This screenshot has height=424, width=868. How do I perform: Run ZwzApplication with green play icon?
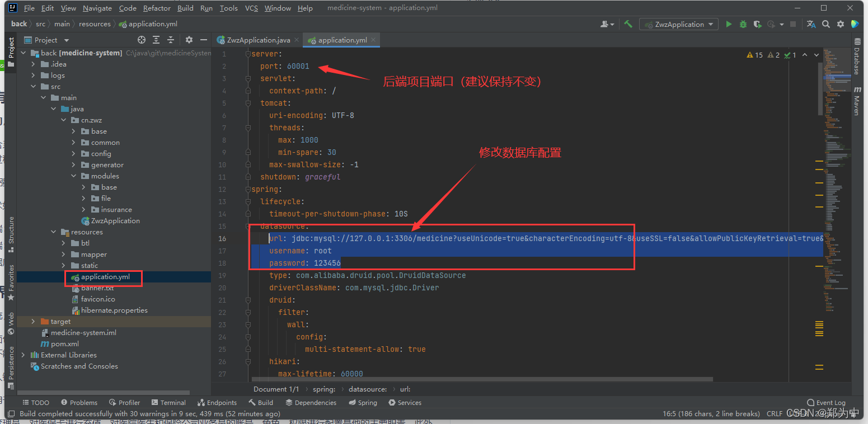(x=729, y=24)
